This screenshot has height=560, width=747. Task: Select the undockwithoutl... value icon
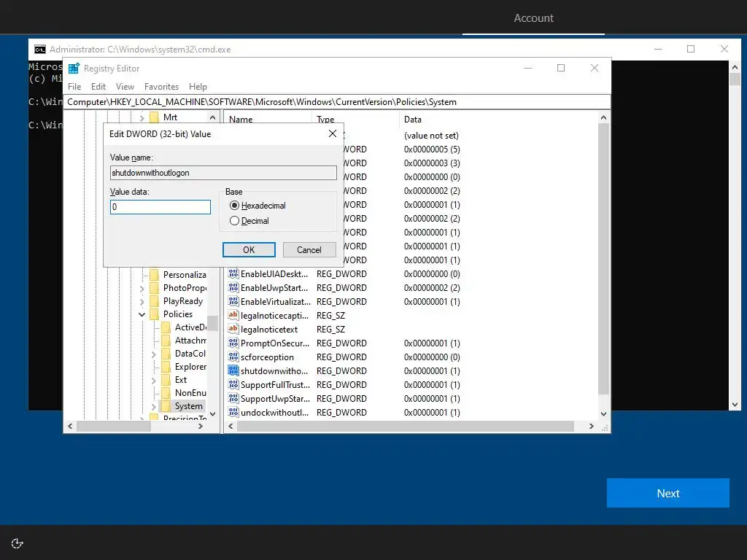tap(233, 412)
